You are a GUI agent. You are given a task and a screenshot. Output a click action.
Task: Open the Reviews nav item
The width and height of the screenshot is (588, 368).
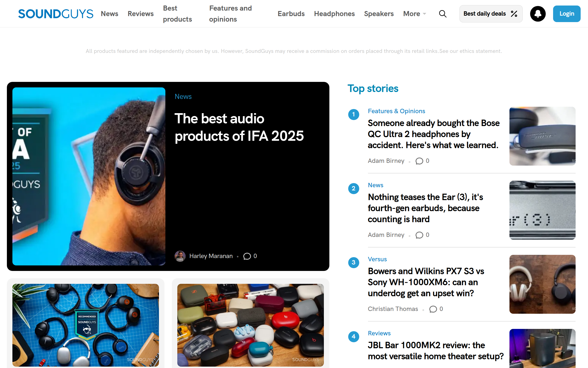pyautogui.click(x=141, y=14)
